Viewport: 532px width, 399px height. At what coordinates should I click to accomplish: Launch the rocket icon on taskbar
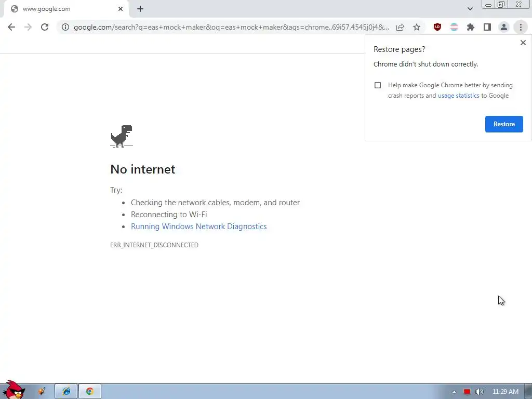coord(42,391)
